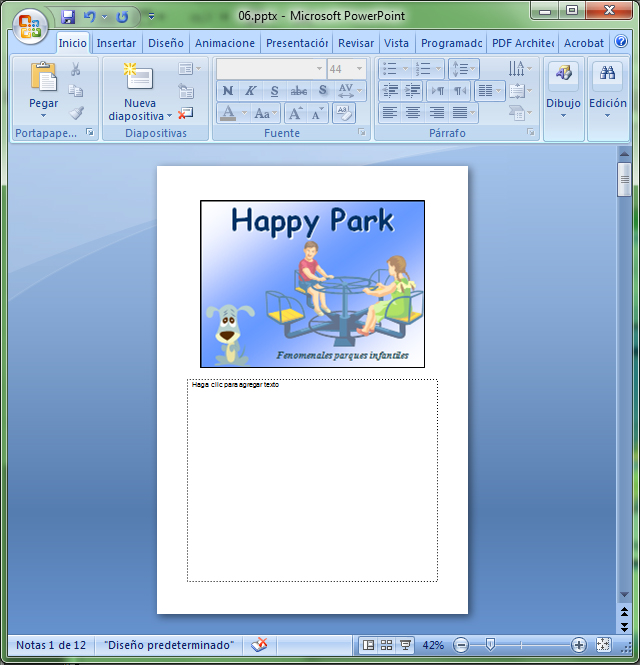Click the Cut scissors icon
Viewport: 640px width, 665px height.
click(x=76, y=69)
